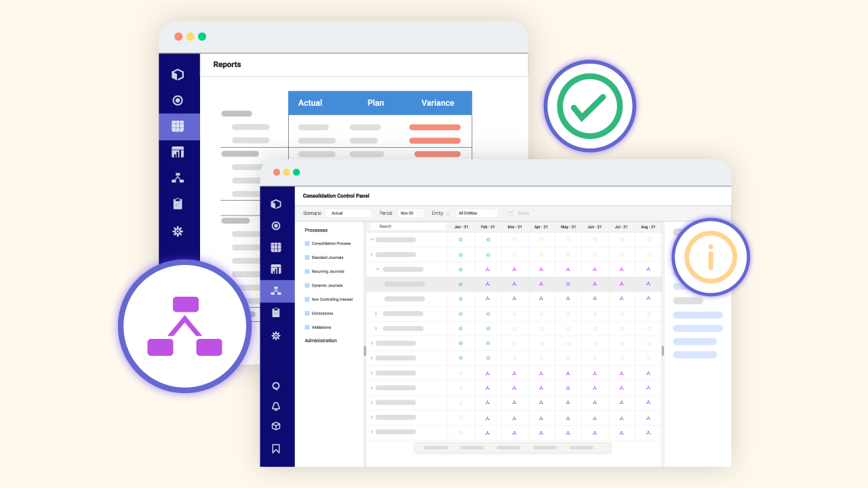
Task: Open the Scenario field showing Actual
Action: 348,213
